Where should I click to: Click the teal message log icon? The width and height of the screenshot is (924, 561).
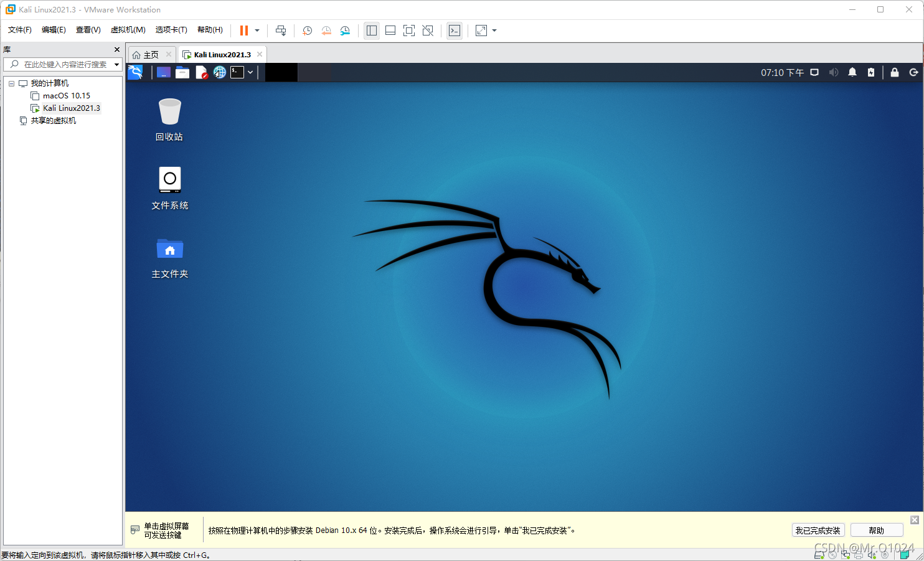[x=905, y=554]
